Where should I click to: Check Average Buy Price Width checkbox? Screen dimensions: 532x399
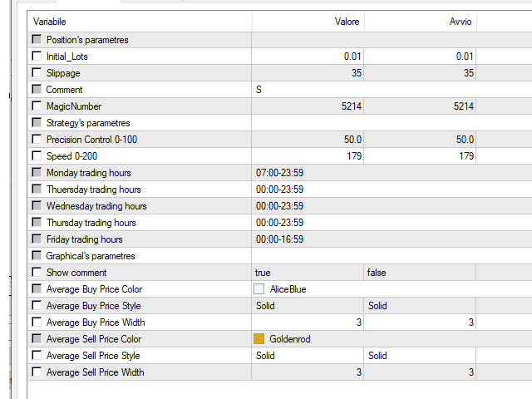36,323
